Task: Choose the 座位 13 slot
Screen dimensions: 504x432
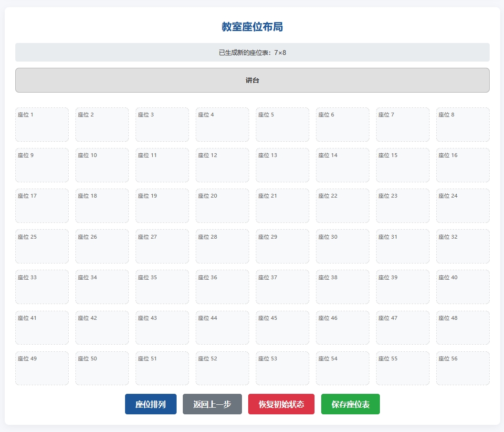Action: click(283, 165)
